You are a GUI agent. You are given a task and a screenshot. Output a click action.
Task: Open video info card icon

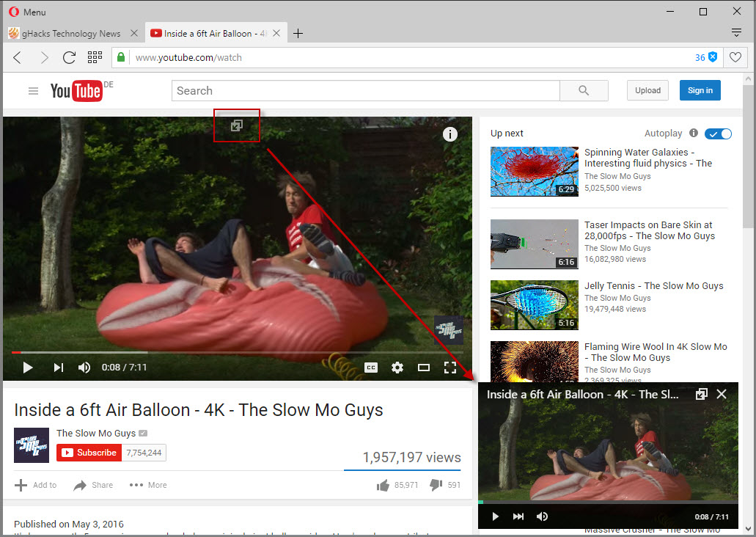tap(449, 134)
